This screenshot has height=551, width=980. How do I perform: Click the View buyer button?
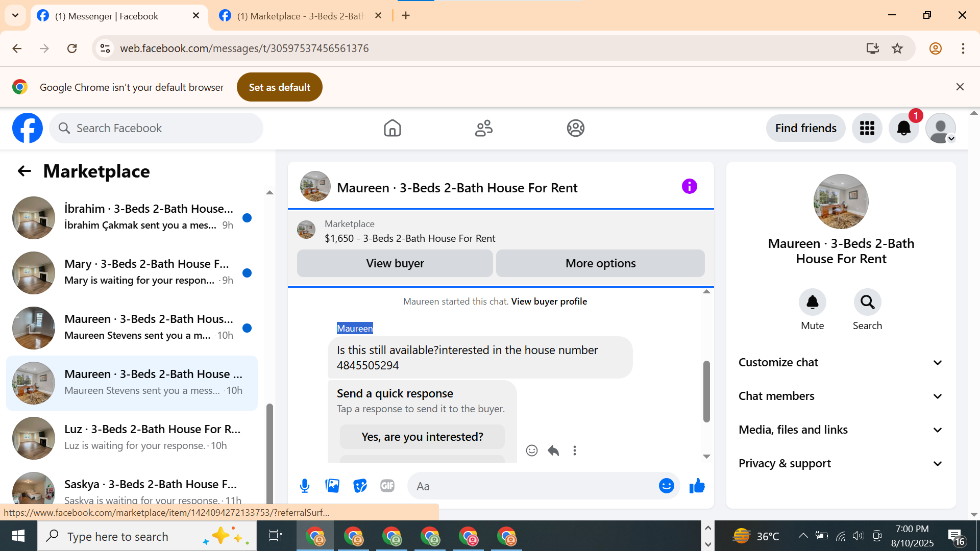395,263
